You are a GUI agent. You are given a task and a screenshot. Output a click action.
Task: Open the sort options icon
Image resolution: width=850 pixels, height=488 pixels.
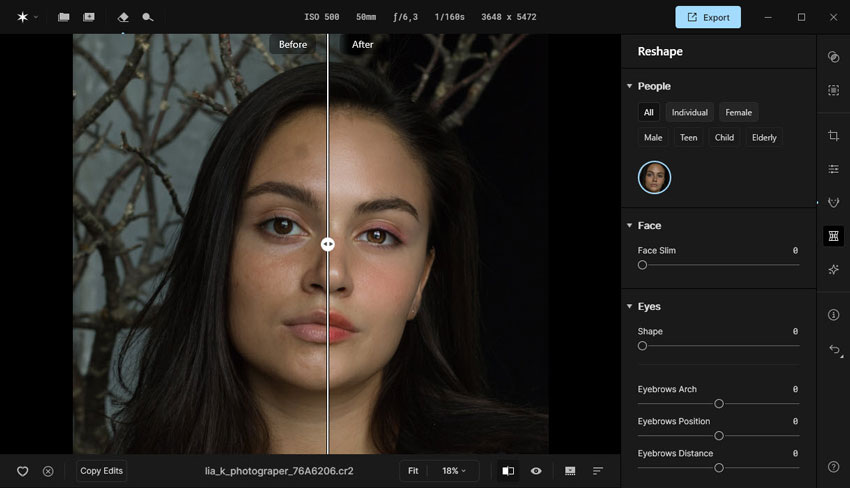click(597, 471)
